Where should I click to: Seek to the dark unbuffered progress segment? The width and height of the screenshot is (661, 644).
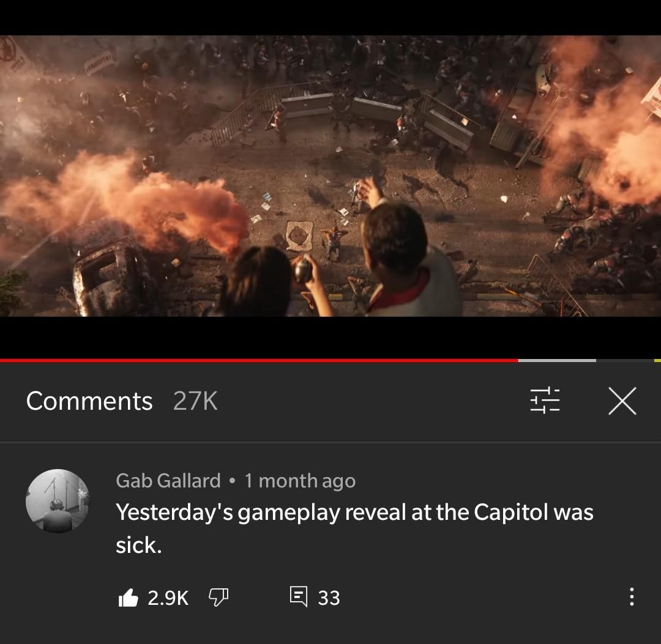click(625, 361)
